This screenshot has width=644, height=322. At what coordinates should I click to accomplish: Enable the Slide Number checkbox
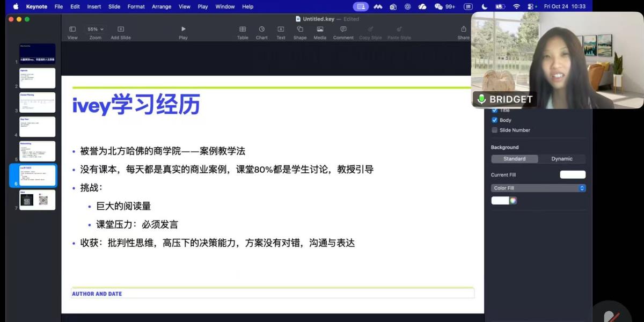495,130
